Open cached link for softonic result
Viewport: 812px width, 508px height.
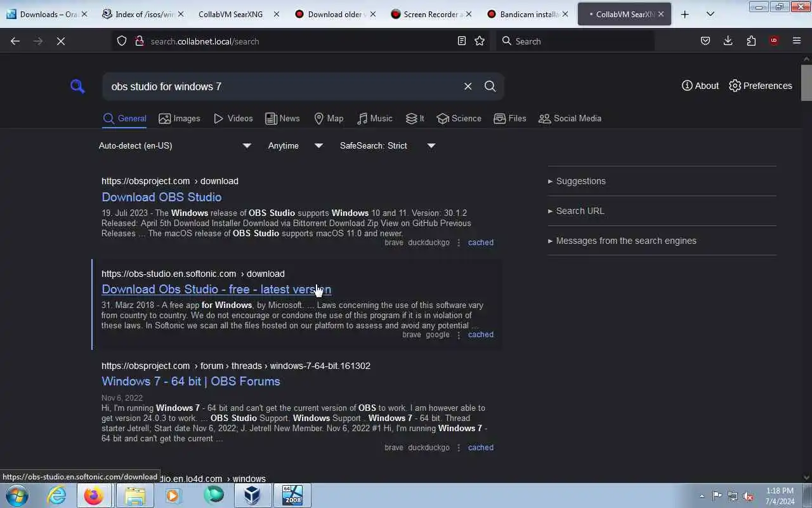point(481,335)
